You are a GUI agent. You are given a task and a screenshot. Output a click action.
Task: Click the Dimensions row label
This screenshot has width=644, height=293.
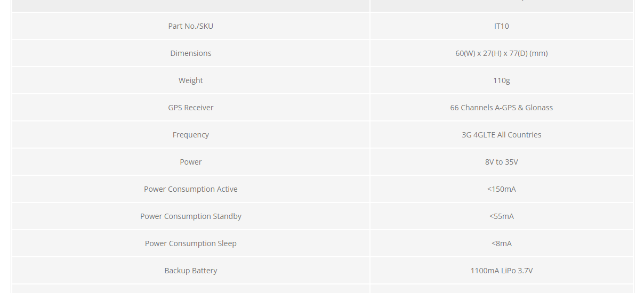[x=191, y=53]
